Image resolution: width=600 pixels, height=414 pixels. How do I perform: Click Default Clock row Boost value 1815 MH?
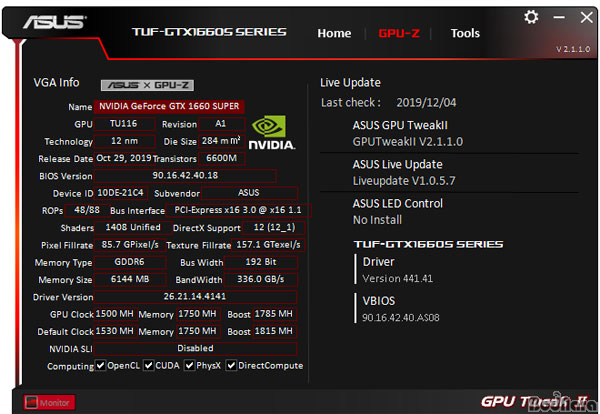click(x=274, y=331)
